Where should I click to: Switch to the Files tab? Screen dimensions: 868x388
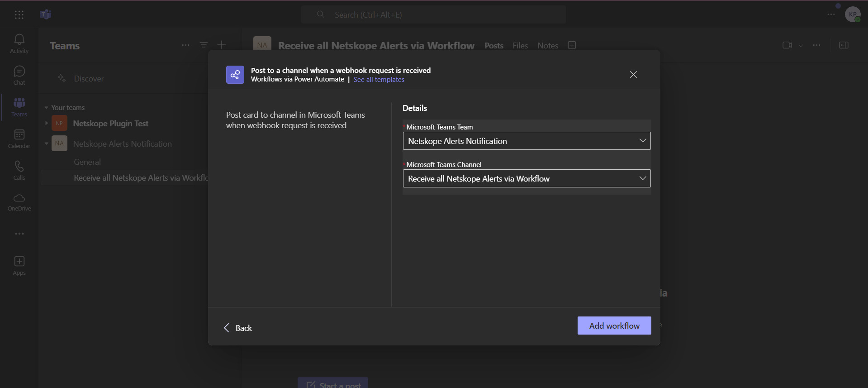click(x=520, y=46)
